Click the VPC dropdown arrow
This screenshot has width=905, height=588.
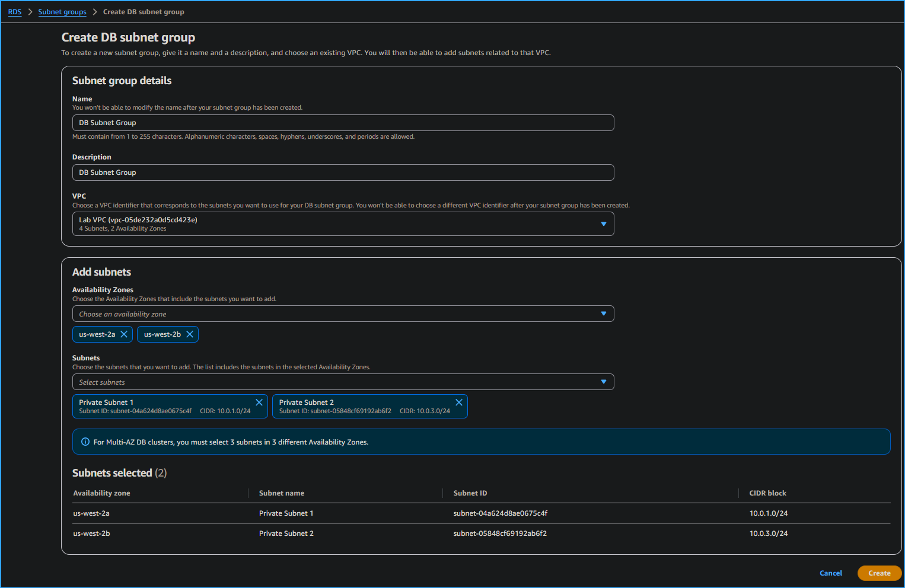[x=604, y=223]
